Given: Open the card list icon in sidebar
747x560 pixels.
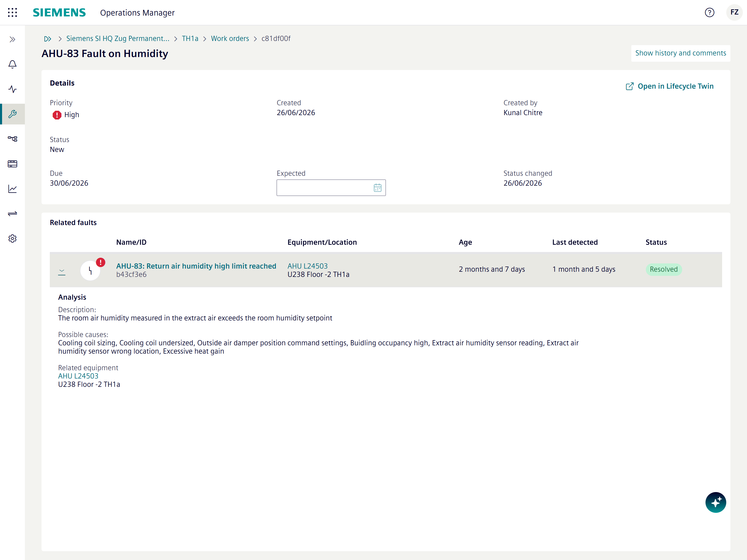Looking at the screenshot, I should pyautogui.click(x=12, y=164).
